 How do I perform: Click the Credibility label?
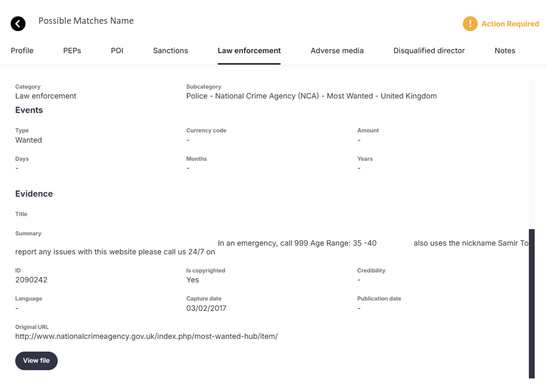pos(371,271)
